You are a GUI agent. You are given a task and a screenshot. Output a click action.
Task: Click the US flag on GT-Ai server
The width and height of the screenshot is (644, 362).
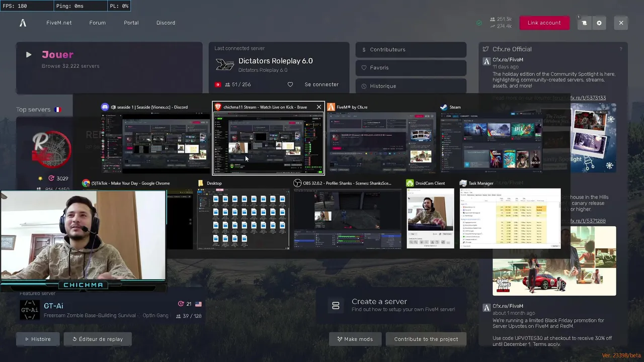pos(198,304)
